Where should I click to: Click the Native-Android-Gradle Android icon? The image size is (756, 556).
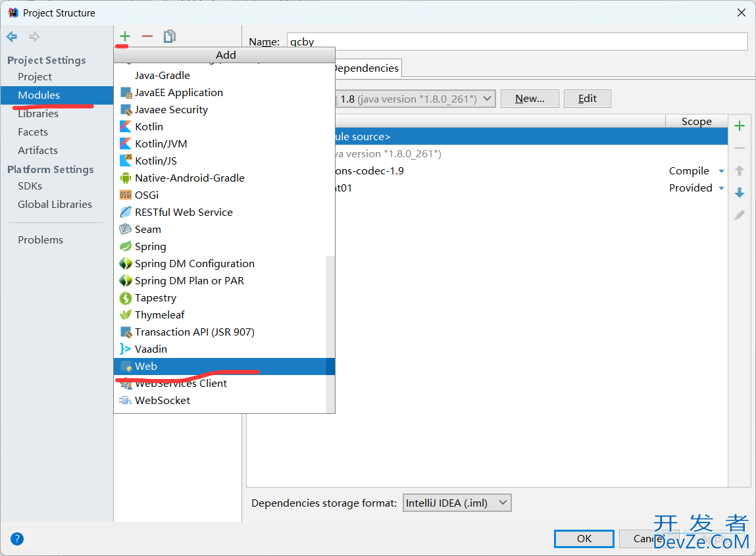point(126,178)
